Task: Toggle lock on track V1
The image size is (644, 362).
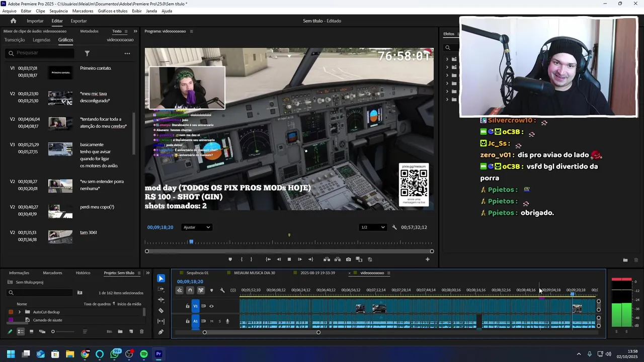Action: (188, 306)
